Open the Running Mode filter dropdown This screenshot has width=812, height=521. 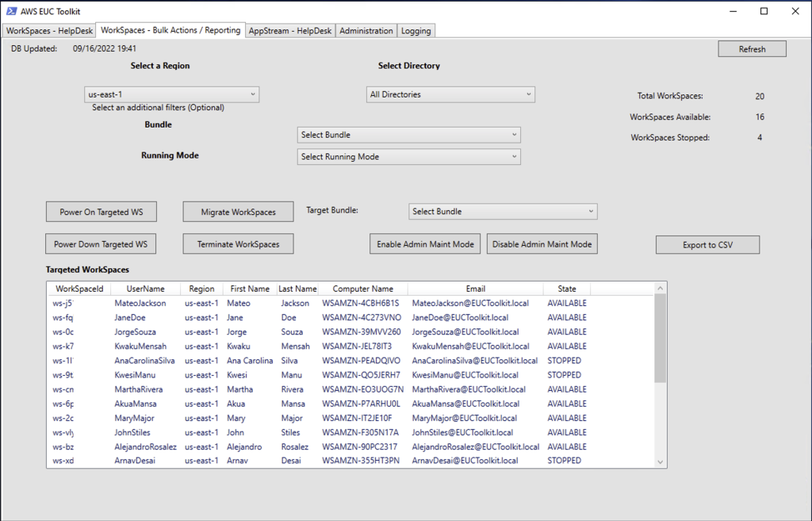[408, 156]
